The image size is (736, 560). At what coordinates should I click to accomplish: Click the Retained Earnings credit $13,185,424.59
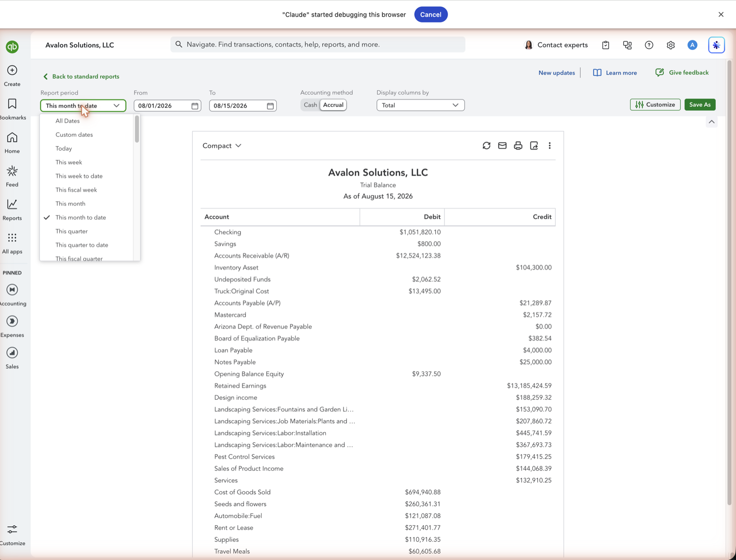[529, 386]
